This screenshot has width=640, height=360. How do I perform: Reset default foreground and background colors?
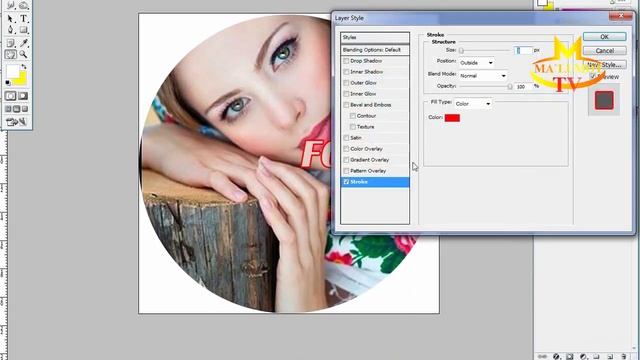tap(8, 83)
